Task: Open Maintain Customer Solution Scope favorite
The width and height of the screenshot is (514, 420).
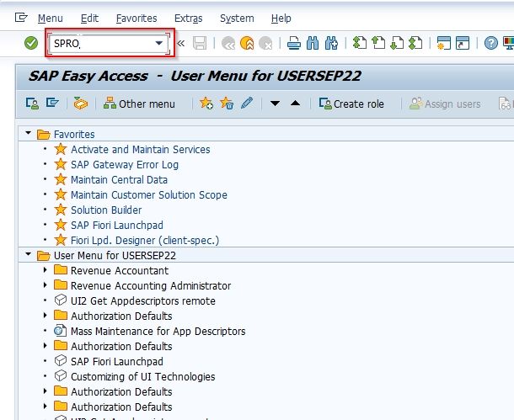Action: (x=149, y=195)
